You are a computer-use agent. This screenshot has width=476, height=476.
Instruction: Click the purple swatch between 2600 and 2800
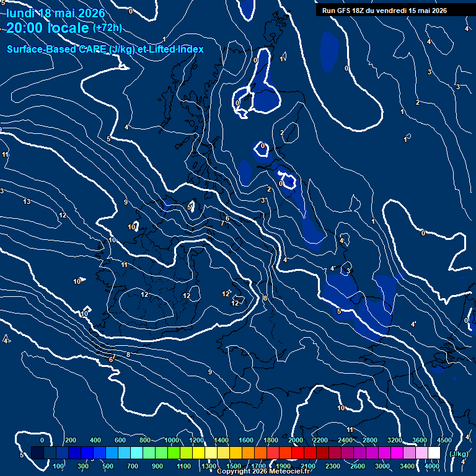(359, 452)
